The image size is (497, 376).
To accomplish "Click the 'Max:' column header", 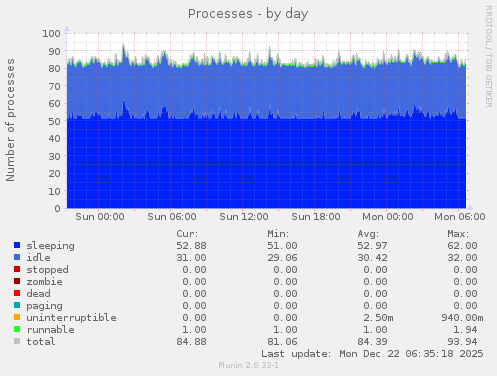I will pyautogui.click(x=458, y=234).
